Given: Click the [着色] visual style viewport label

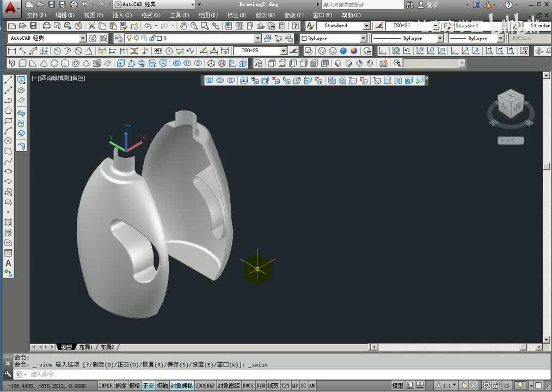Looking at the screenshot, I should tap(78, 78).
